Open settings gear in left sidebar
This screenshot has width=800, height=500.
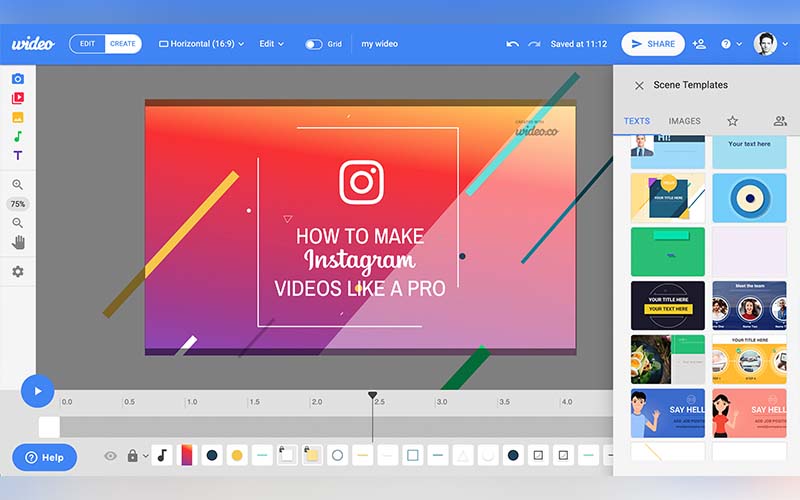18,271
